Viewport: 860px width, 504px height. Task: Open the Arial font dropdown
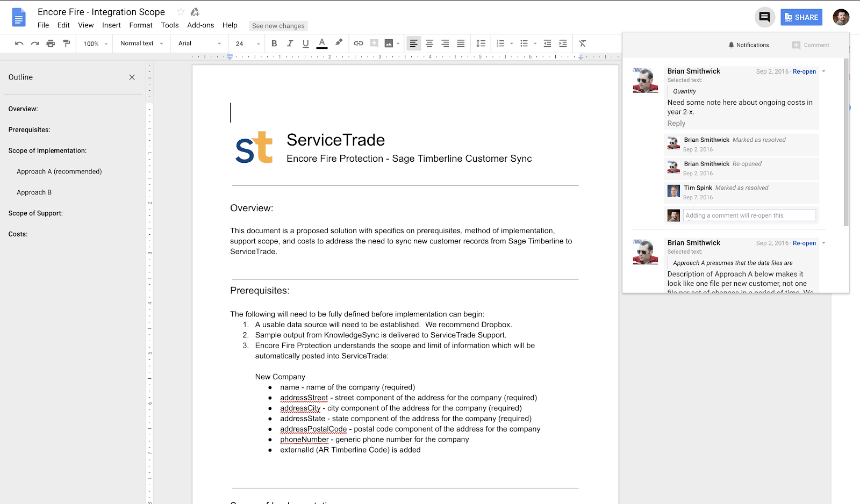[199, 44]
